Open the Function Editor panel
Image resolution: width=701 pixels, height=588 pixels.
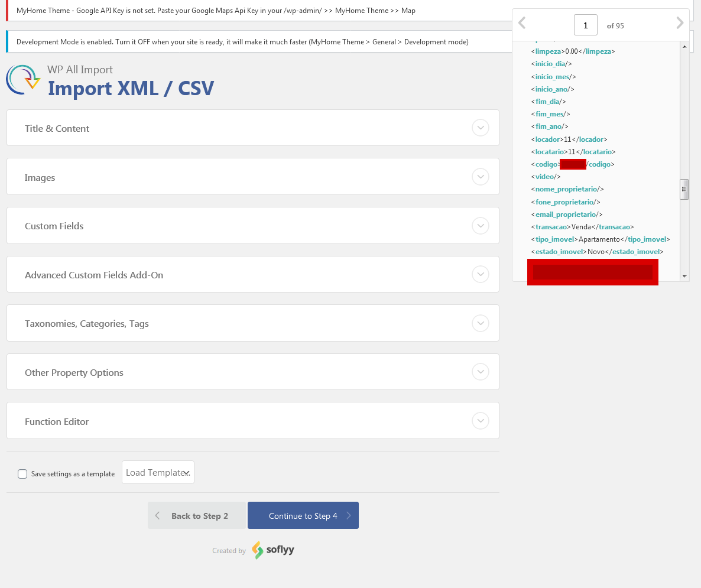[x=481, y=421]
